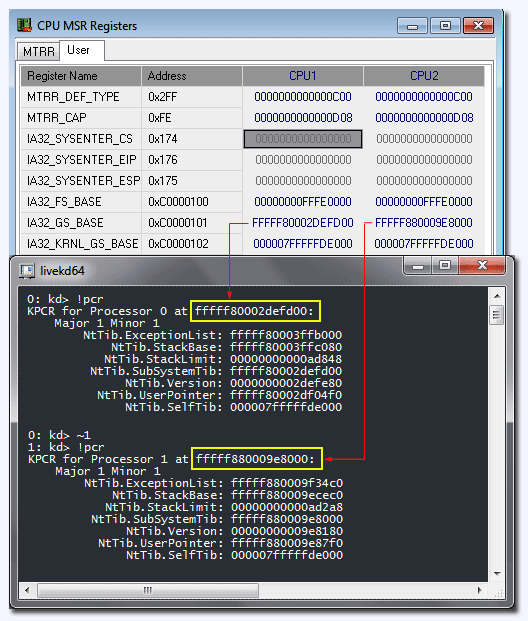Click the 0x2FF address cell

192,97
